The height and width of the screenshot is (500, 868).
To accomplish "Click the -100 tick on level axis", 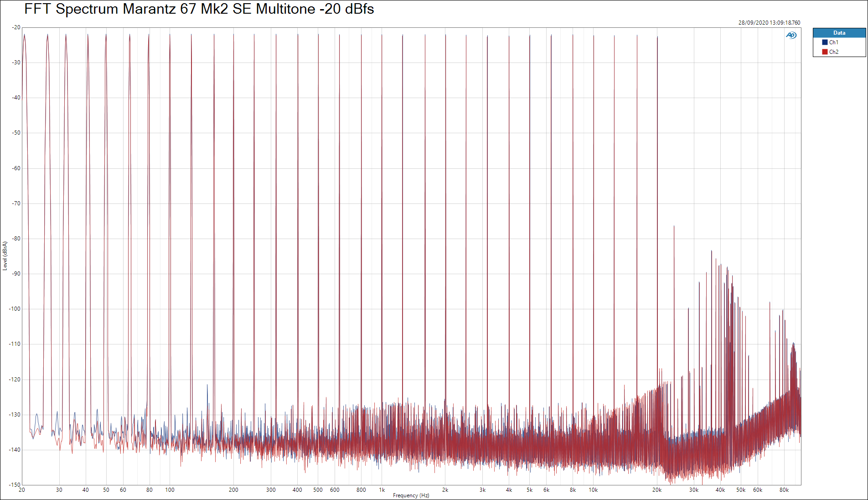I will click(x=15, y=309).
